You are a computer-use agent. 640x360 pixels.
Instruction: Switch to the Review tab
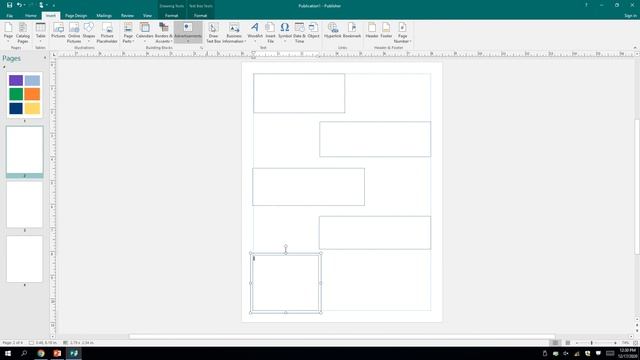pyautogui.click(x=127, y=16)
